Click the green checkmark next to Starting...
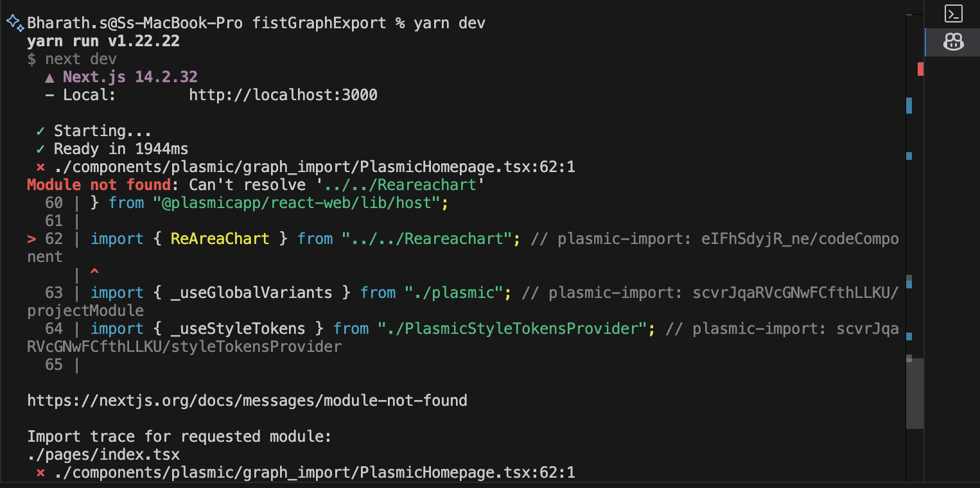 pos(40,131)
